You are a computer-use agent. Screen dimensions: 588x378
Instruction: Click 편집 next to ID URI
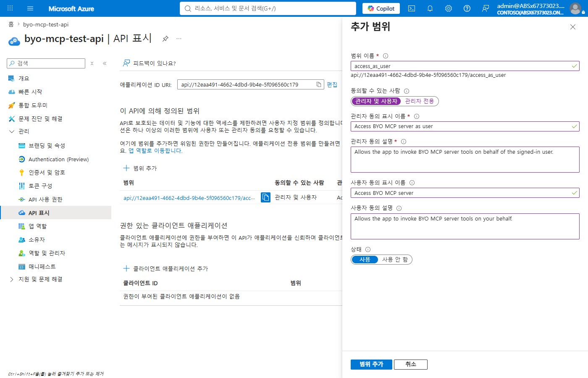click(x=332, y=84)
